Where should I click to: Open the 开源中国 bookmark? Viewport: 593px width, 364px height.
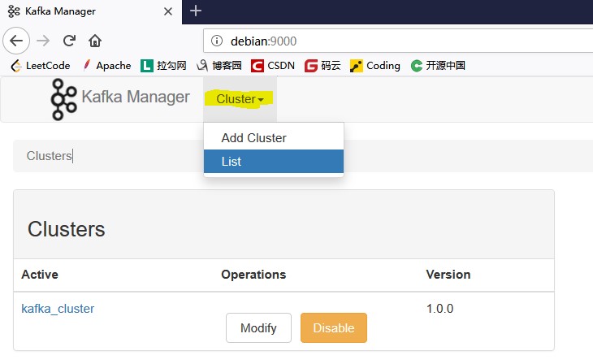click(x=438, y=66)
